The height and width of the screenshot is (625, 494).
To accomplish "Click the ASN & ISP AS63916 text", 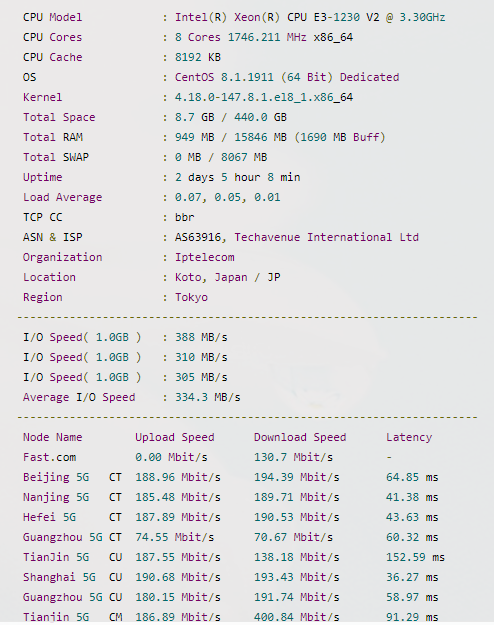I will [198, 237].
